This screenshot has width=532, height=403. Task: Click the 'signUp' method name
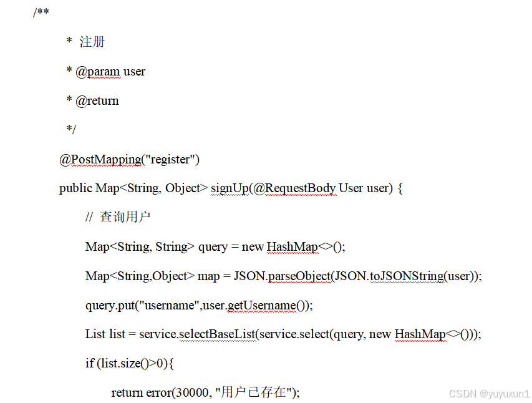click(x=230, y=188)
